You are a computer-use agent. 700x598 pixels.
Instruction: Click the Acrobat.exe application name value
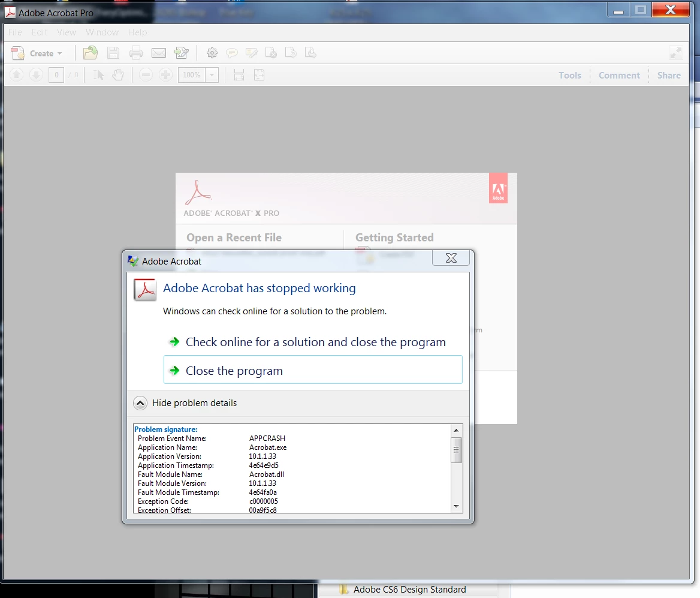[x=268, y=447]
